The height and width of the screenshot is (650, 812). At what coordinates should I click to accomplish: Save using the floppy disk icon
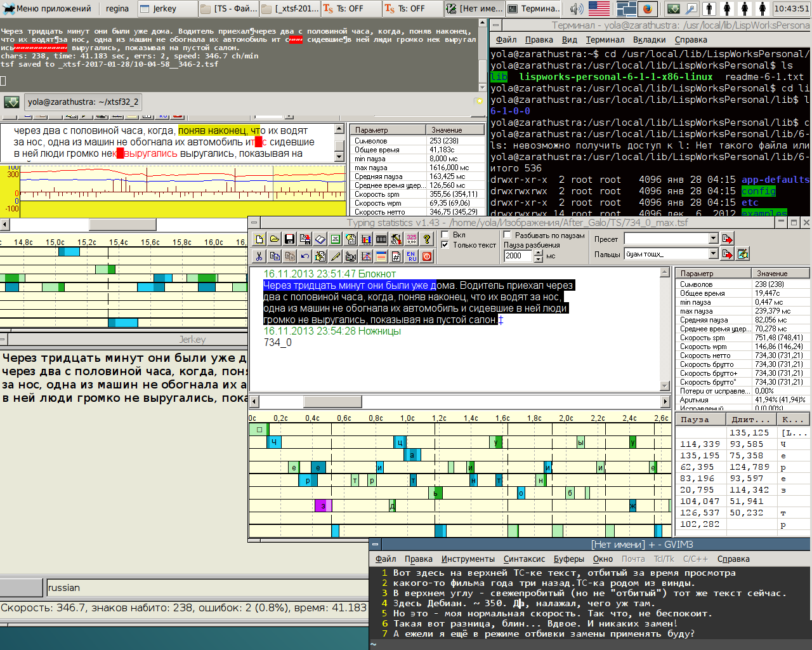pos(290,239)
